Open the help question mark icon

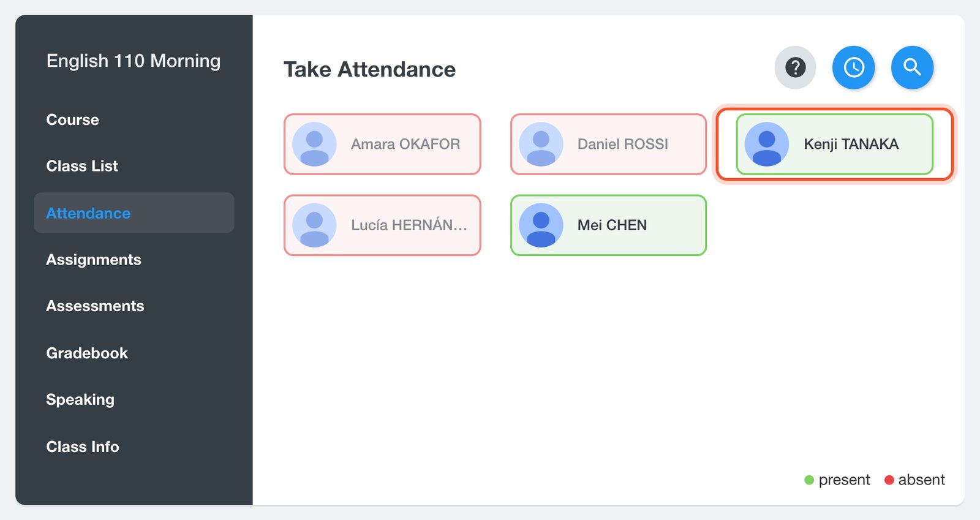(795, 67)
